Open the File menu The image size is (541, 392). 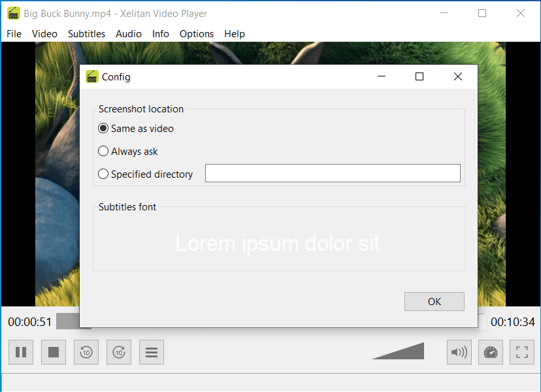coord(14,34)
